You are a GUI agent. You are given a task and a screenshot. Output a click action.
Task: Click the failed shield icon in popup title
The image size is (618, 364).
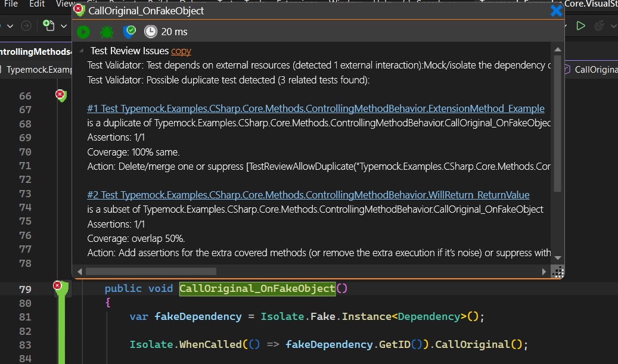point(79,10)
